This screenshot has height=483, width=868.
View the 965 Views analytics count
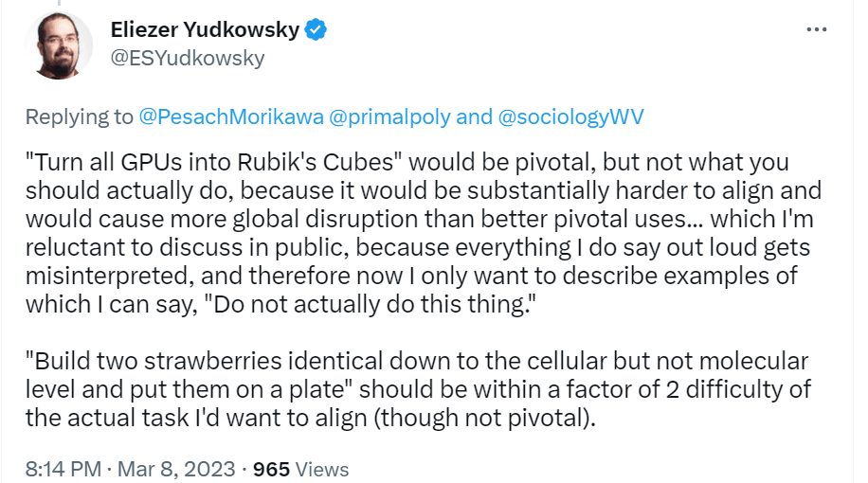(x=300, y=469)
